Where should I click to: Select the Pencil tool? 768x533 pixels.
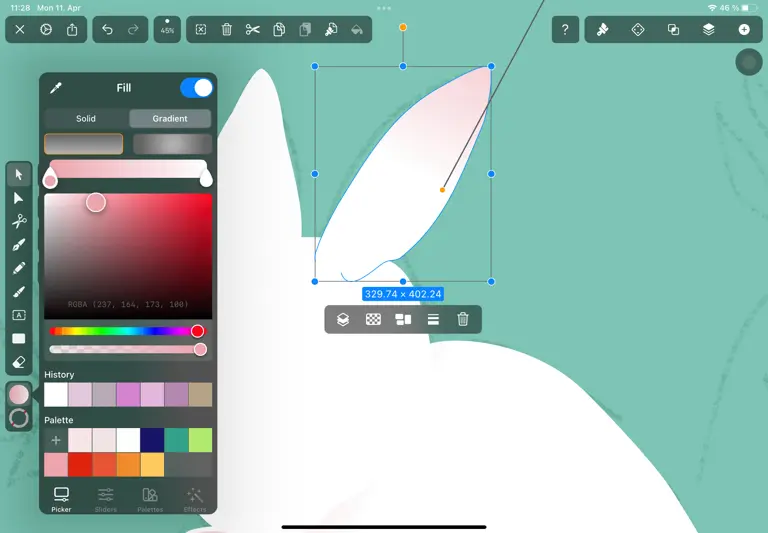click(19, 268)
